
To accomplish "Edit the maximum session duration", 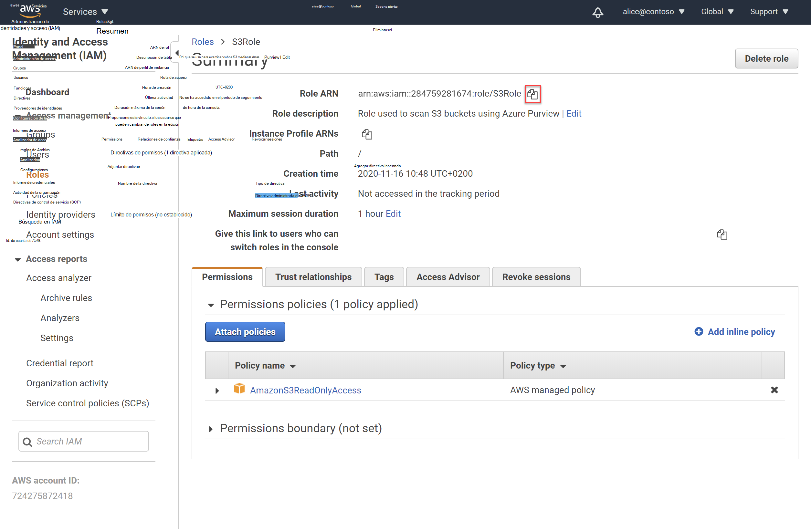I will point(393,214).
